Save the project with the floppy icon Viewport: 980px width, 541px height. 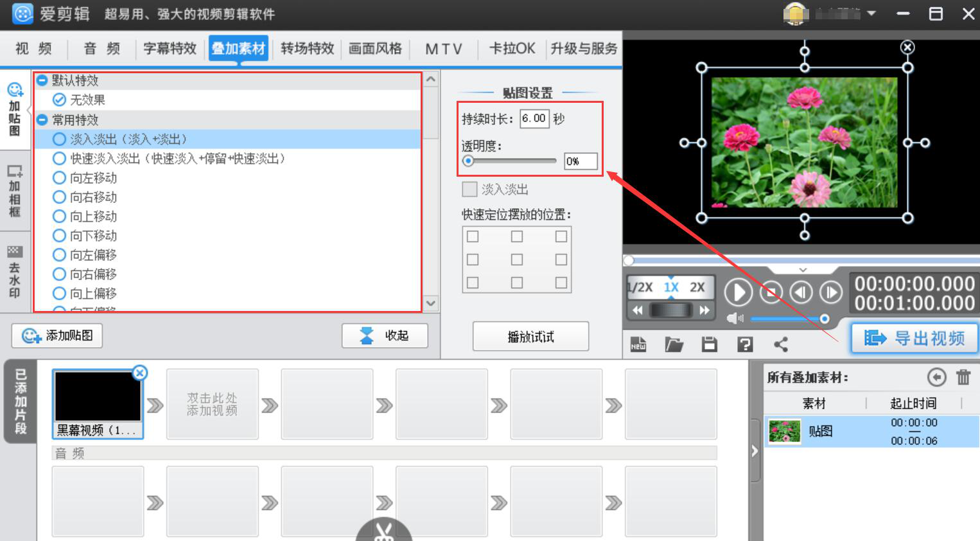click(x=709, y=345)
